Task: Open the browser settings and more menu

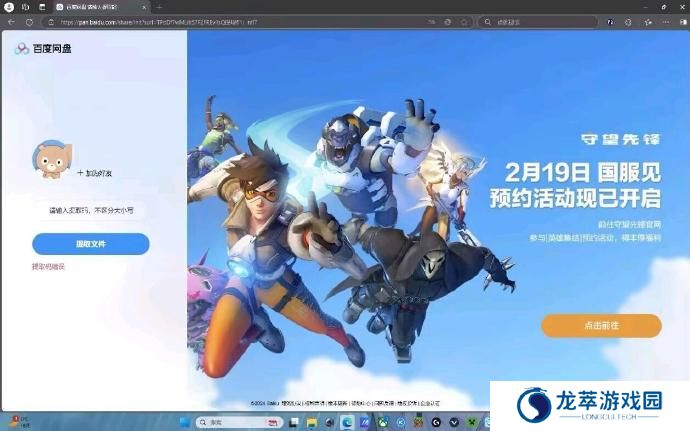Action: (x=666, y=22)
